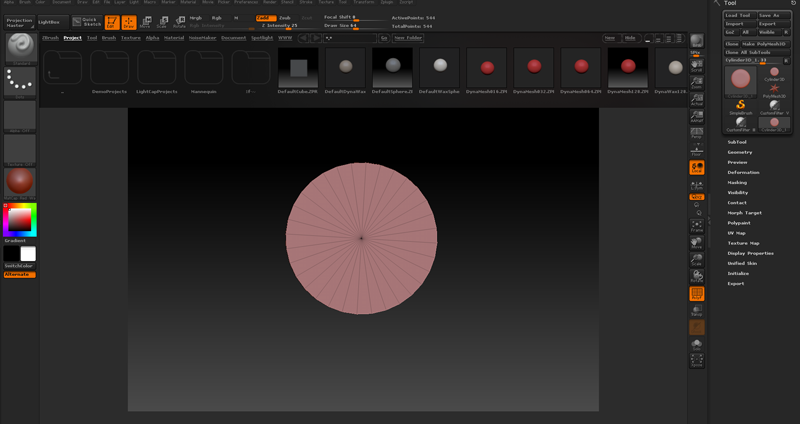Screen dimensions: 800x424
Task: Expand the Geometry subpalette
Action: 740,152
